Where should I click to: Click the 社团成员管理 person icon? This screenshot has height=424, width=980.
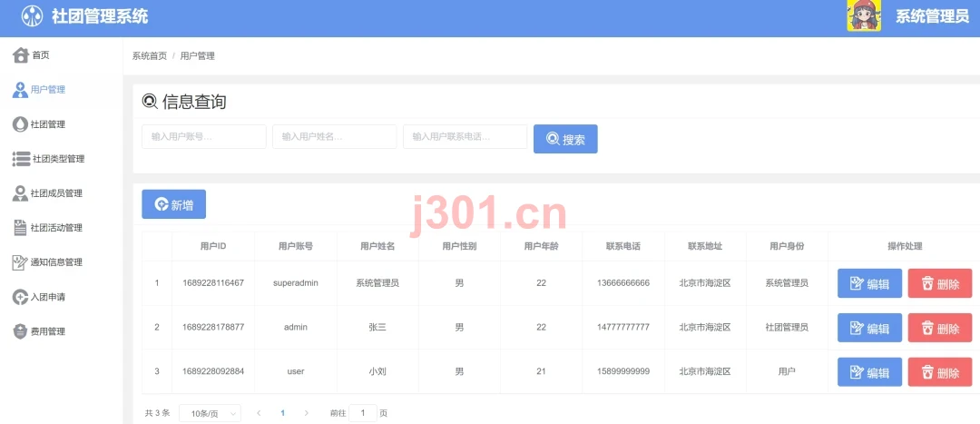pyautogui.click(x=20, y=193)
